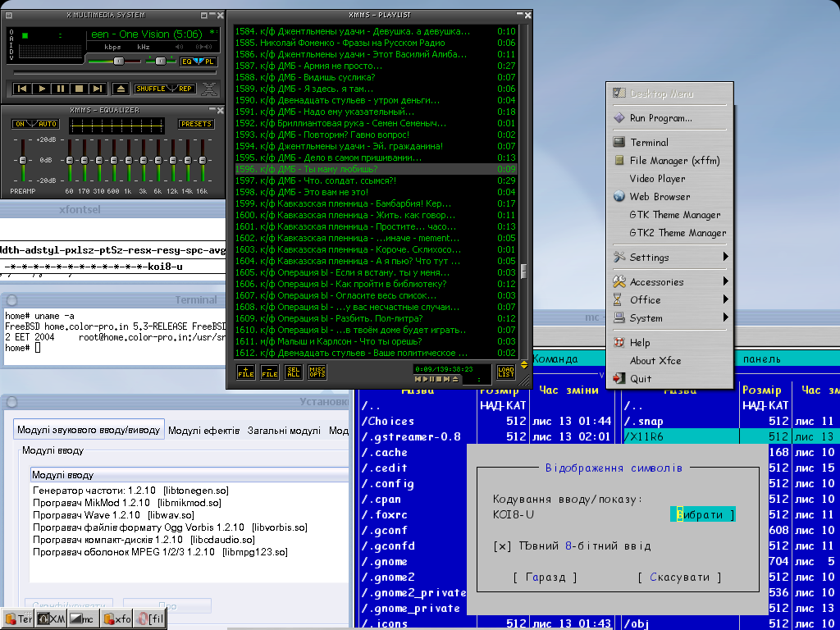The width and height of the screenshot is (840, 630).
Task: Open Web Browser from the desktop menu
Action: 669,197
